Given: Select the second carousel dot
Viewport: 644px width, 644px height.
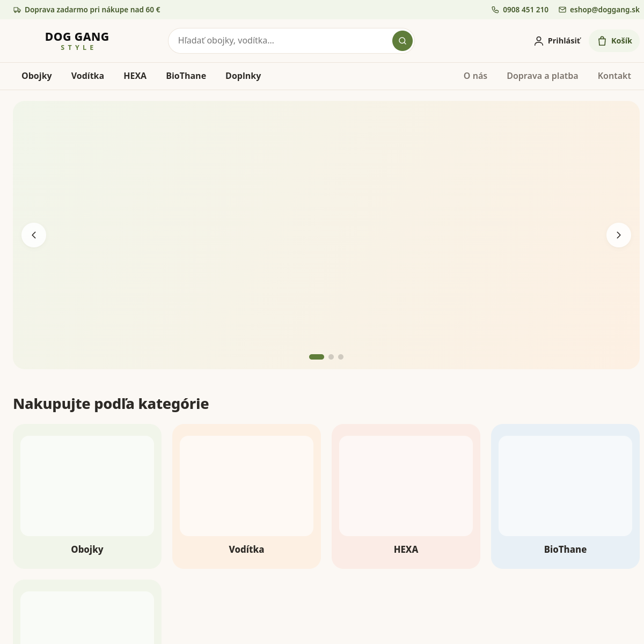Looking at the screenshot, I should tap(331, 357).
